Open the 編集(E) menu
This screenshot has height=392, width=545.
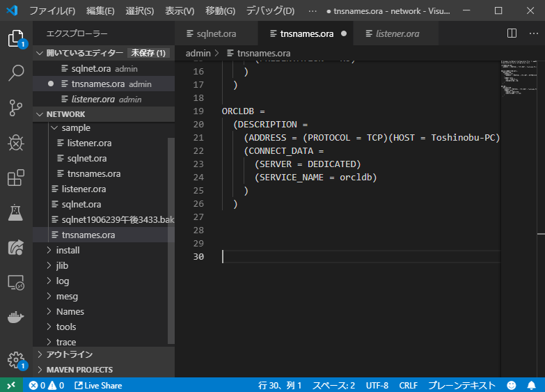point(100,10)
